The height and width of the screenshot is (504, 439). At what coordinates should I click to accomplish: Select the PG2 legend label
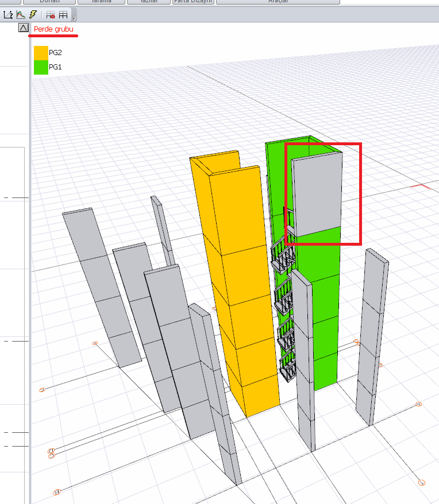55,52
